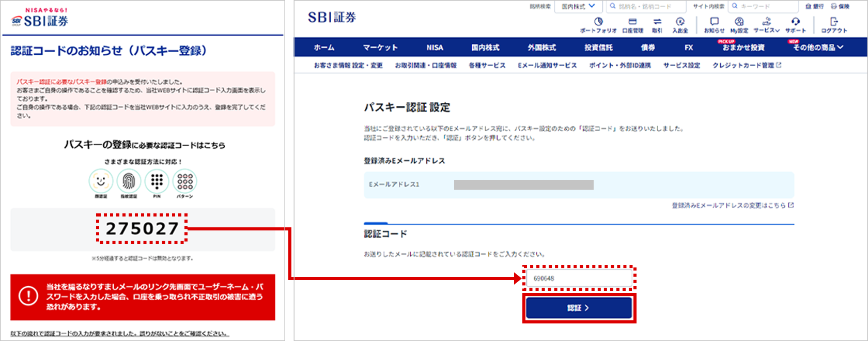Viewport: 868px width, 341px height.
Task: Expand the 国内株式 search type dropdown
Action: tap(578, 7)
